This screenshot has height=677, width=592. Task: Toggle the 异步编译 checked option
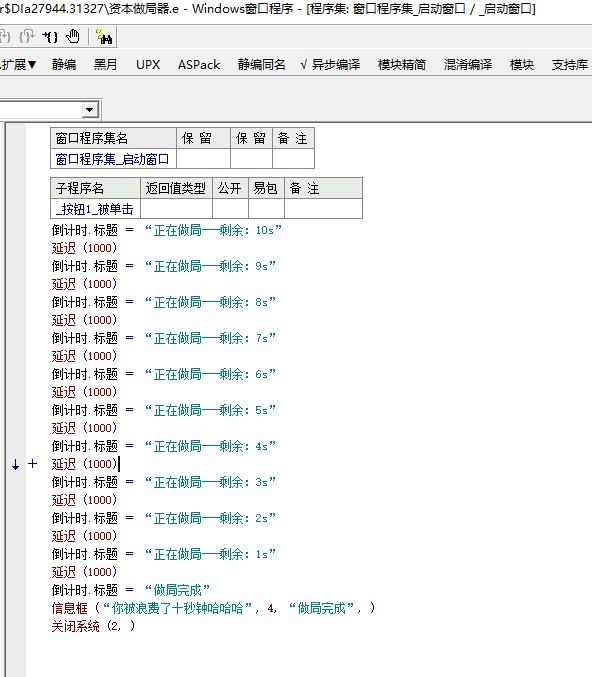[330, 65]
